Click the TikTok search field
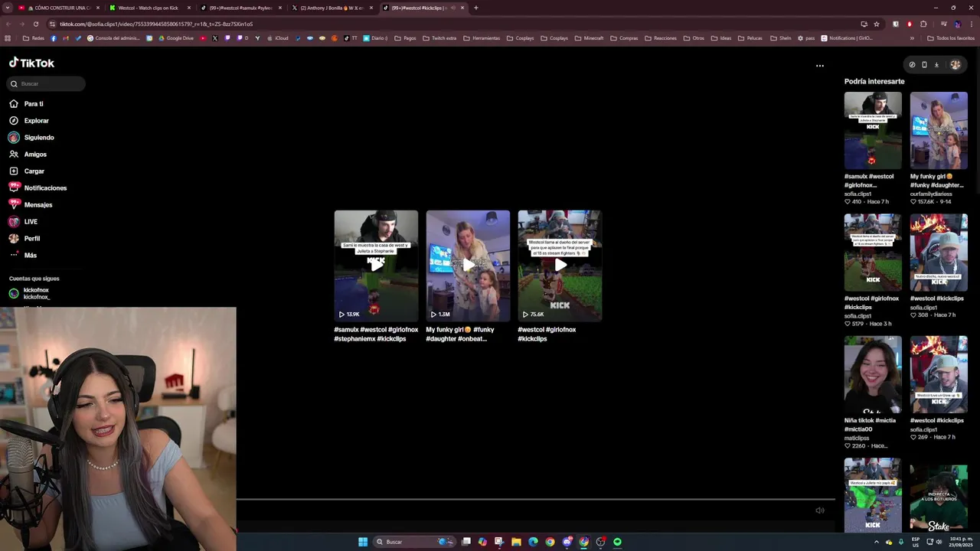The image size is (980, 551). pyautogui.click(x=47, y=83)
